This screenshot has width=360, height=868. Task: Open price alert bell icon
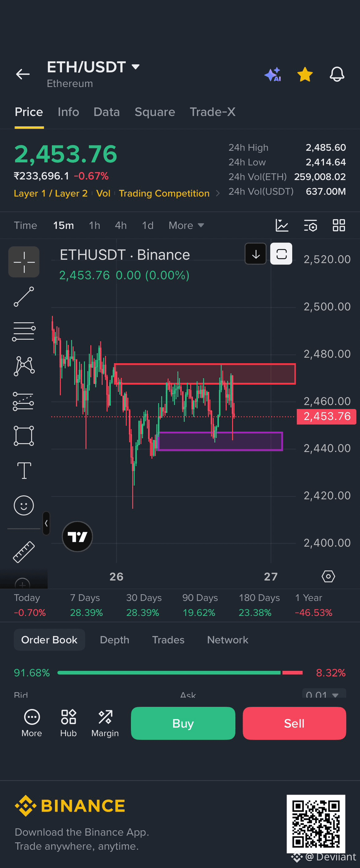click(337, 75)
